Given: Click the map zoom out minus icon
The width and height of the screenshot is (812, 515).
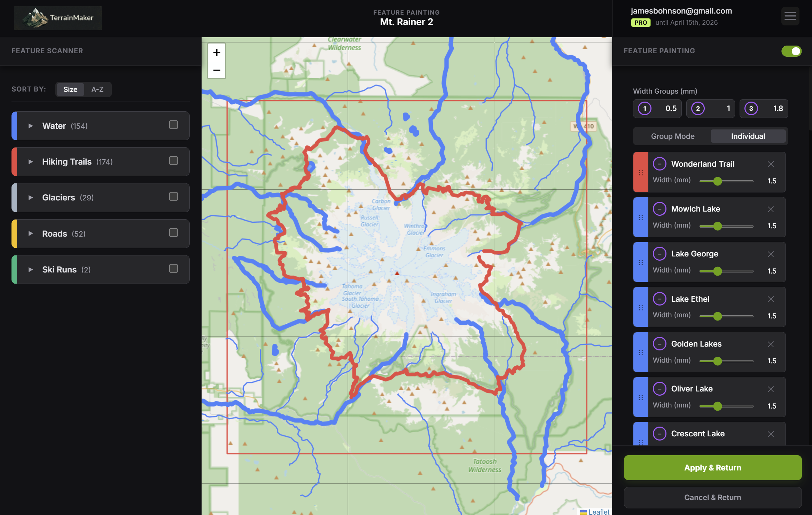Looking at the screenshot, I should coord(217,70).
